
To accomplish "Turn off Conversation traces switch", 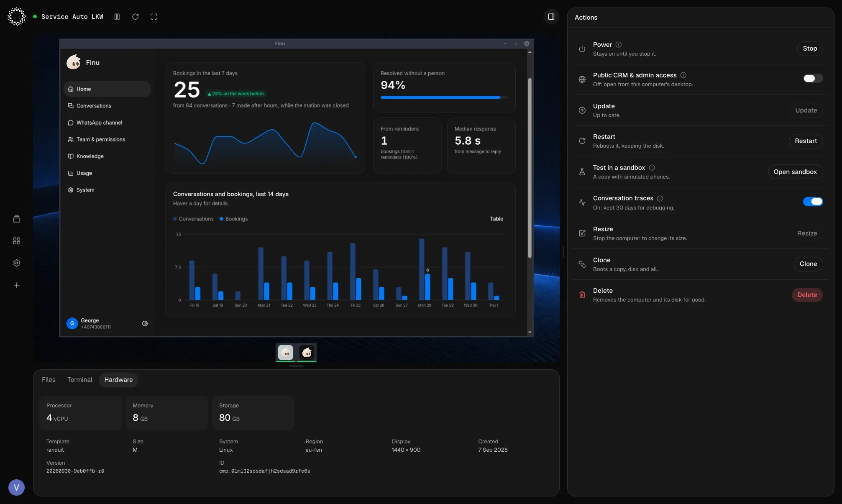I will (813, 202).
